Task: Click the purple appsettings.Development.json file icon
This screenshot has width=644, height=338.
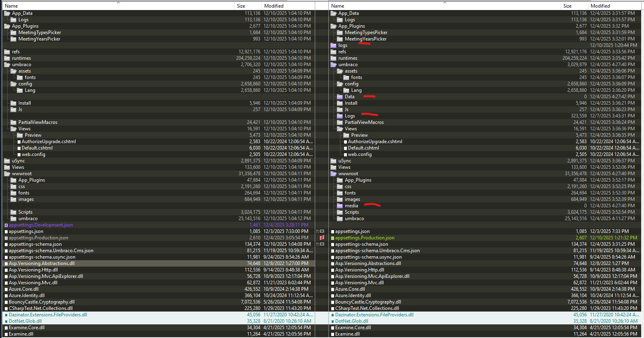Action: click(6, 225)
